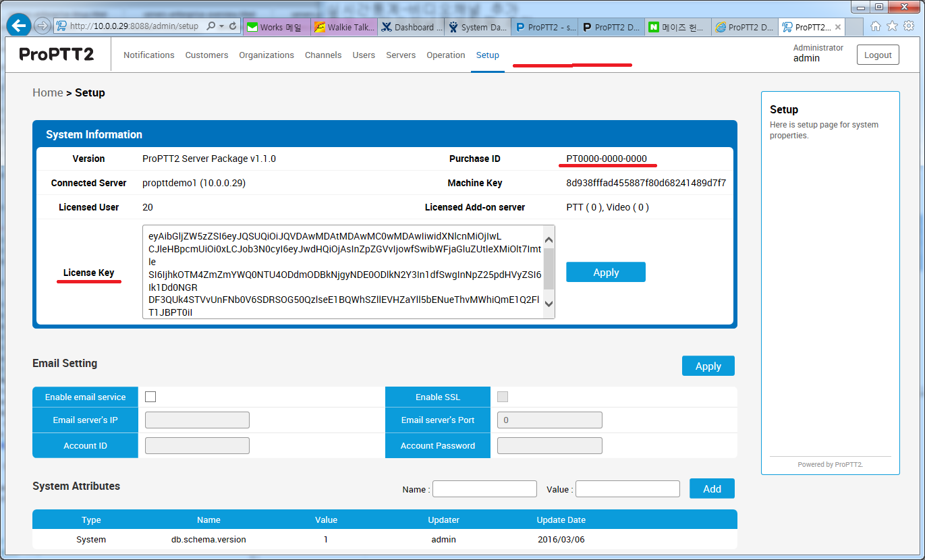The image size is (925, 560).
Task: Expand the address bar search dropdown arrow
Action: click(x=221, y=26)
